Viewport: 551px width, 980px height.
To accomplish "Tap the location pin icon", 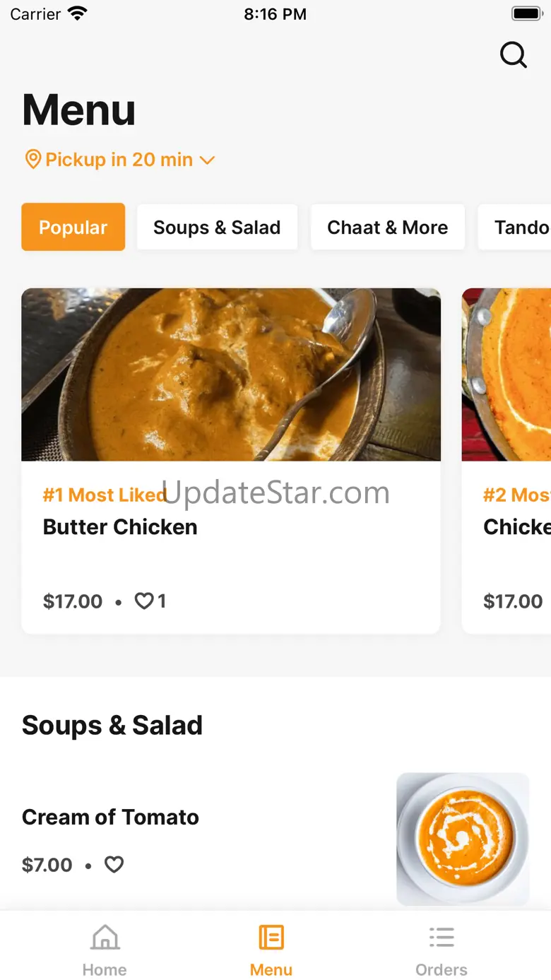I will click(32, 159).
